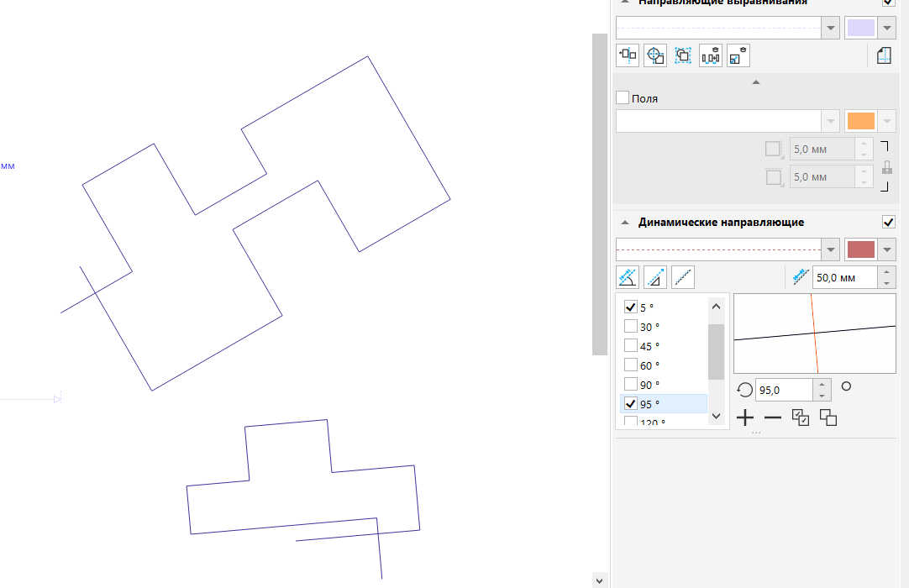Check the 30° angle
The image size is (909, 588).
point(631,327)
